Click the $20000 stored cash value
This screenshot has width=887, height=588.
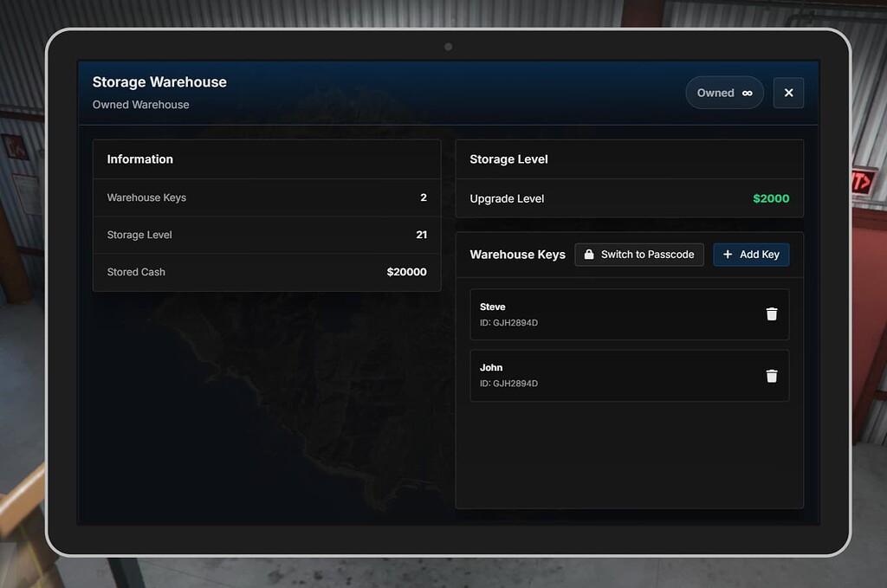point(406,272)
